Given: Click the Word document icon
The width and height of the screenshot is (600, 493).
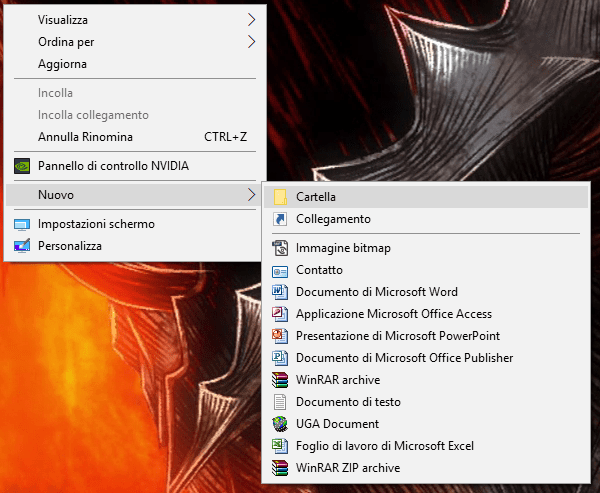Looking at the screenshot, I should click(x=280, y=292).
